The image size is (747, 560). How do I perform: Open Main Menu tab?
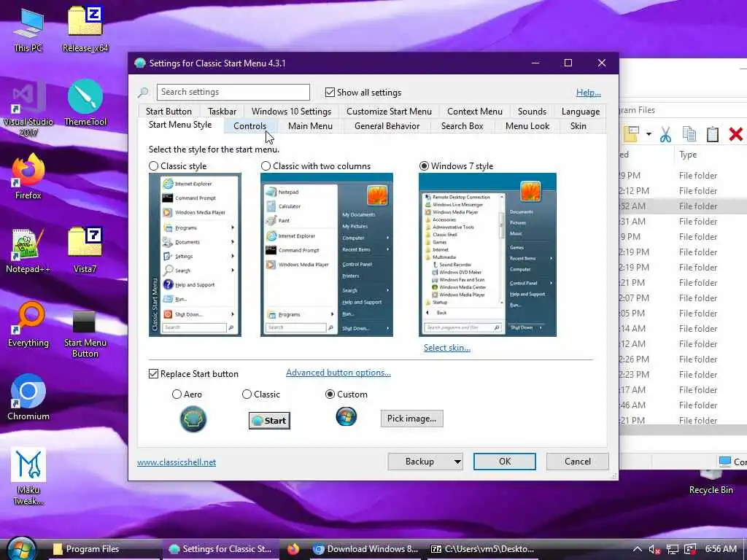[310, 126]
